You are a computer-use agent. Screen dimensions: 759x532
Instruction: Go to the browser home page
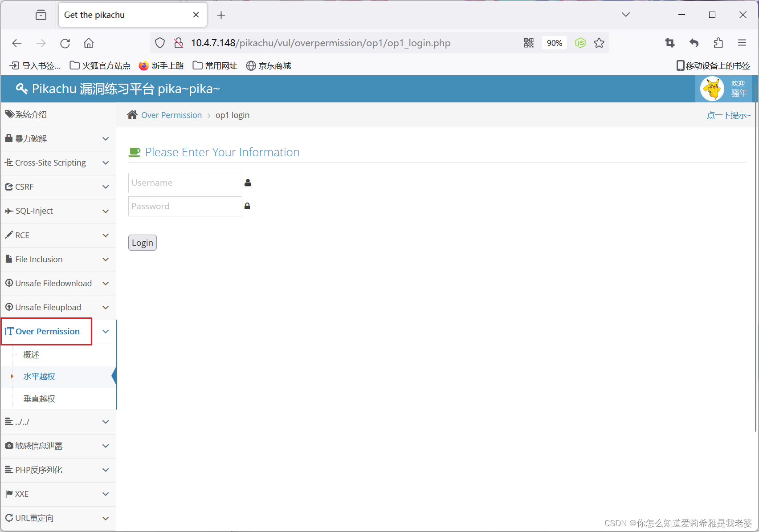point(89,43)
